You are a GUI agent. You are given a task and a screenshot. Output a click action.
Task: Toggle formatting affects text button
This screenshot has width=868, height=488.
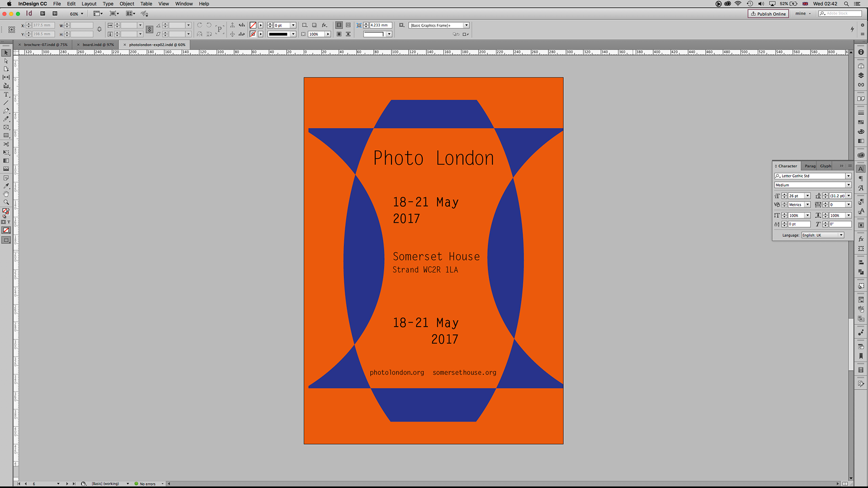9,222
